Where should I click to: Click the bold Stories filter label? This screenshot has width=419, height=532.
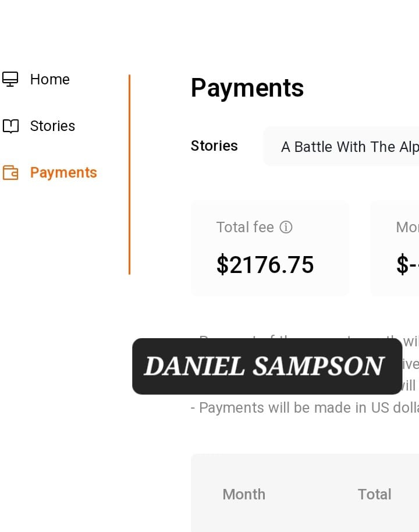214,146
